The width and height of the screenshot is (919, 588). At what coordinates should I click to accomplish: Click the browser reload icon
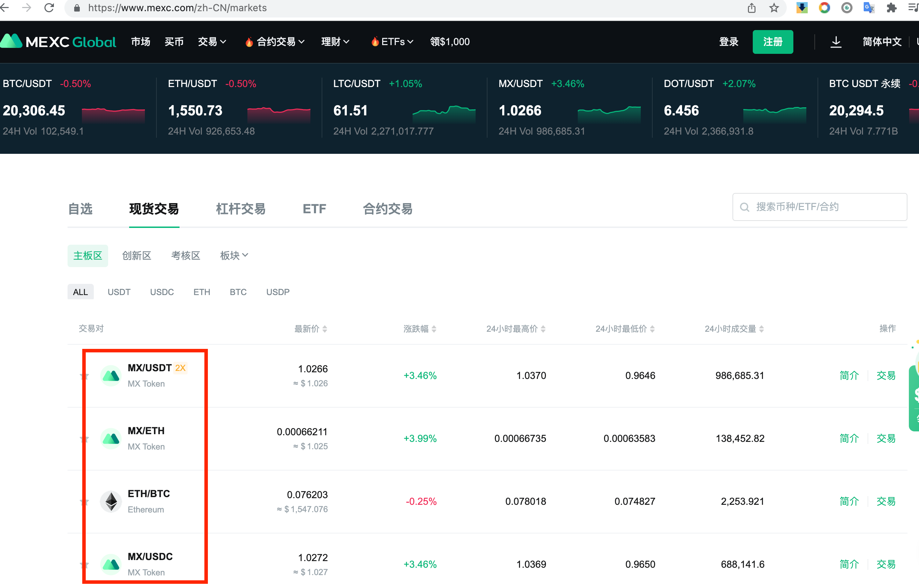pos(49,8)
